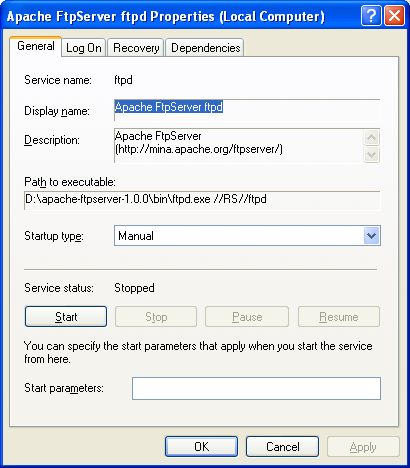The height and width of the screenshot is (468, 410).
Task: Switch to the General tab
Action: tap(36, 46)
